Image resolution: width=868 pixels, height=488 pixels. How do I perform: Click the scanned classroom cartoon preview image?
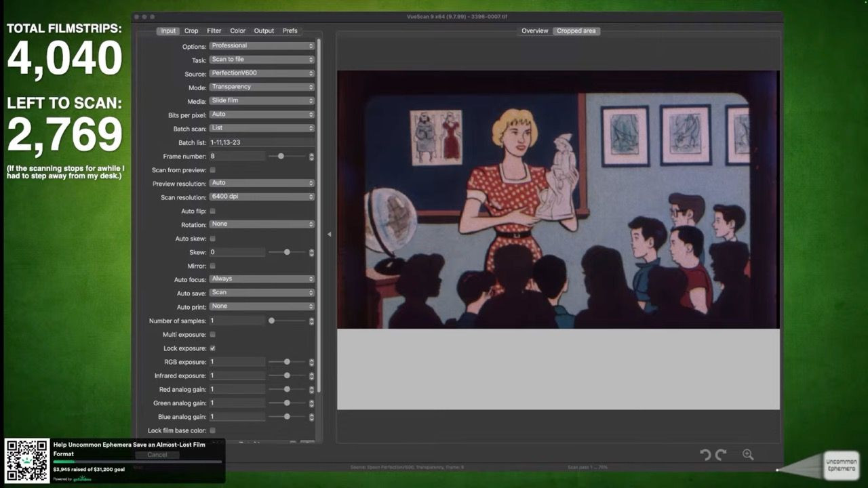pyautogui.click(x=558, y=200)
